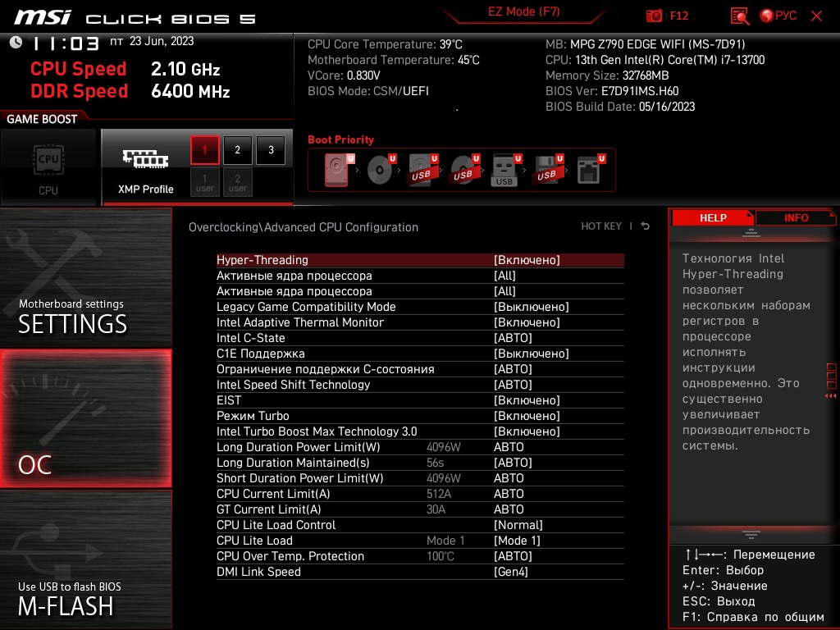This screenshot has width=840, height=630.
Task: Select the network boot device icon
Action: click(x=591, y=169)
